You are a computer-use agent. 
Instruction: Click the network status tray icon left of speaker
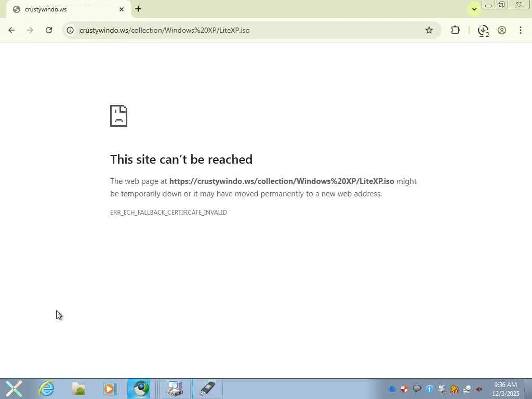pos(467,389)
